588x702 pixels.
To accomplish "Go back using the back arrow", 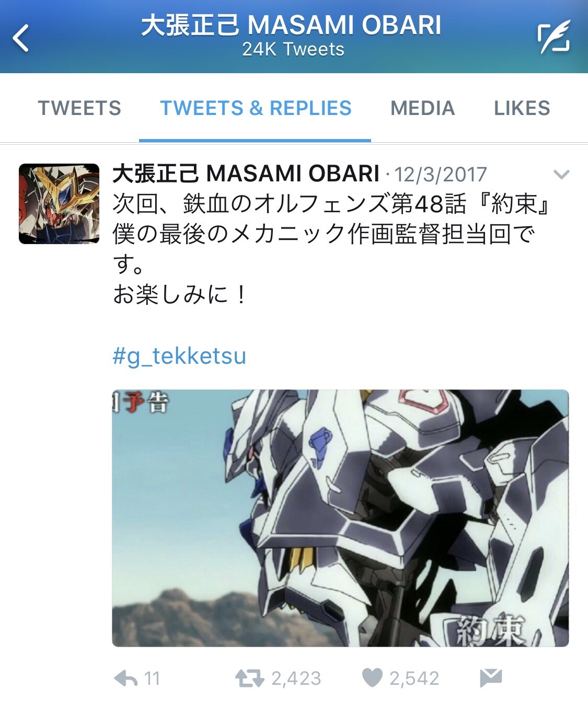I will tap(21, 38).
